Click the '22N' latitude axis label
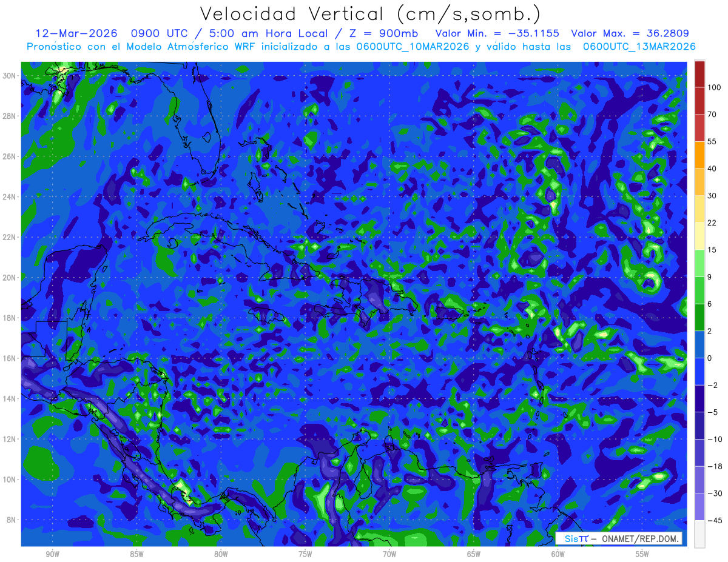This screenshot has width=728, height=562. click(x=10, y=237)
